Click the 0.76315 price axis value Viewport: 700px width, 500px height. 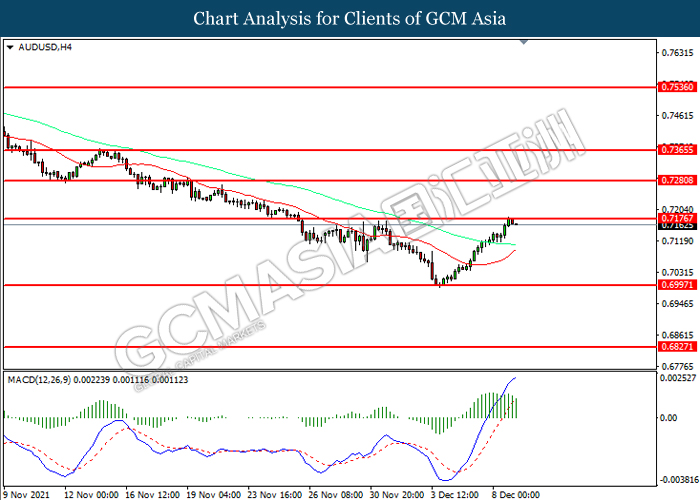click(x=678, y=53)
